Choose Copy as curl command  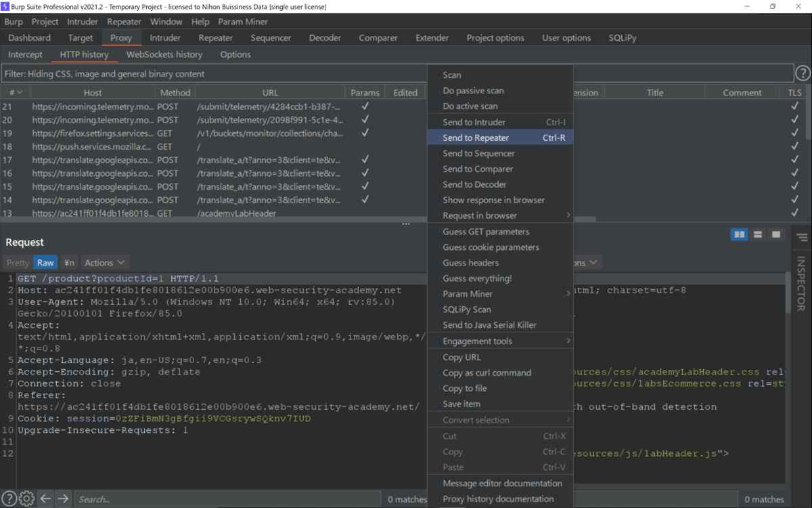click(500, 373)
